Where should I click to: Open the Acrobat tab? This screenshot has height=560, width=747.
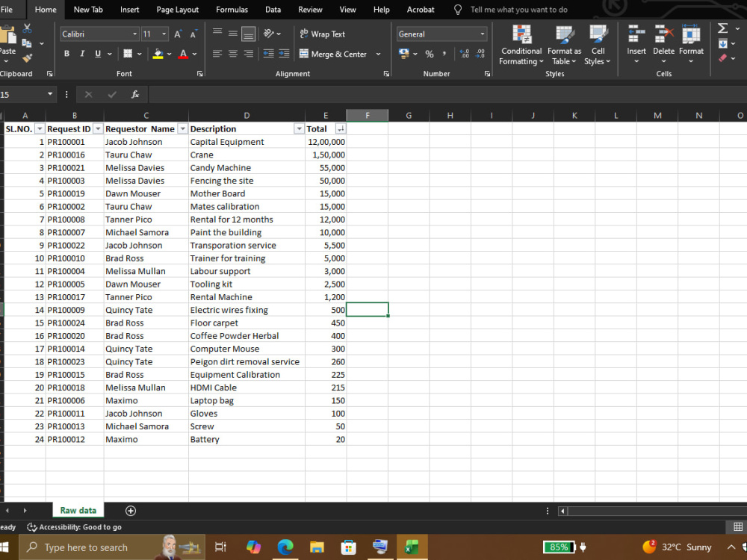(x=420, y=10)
